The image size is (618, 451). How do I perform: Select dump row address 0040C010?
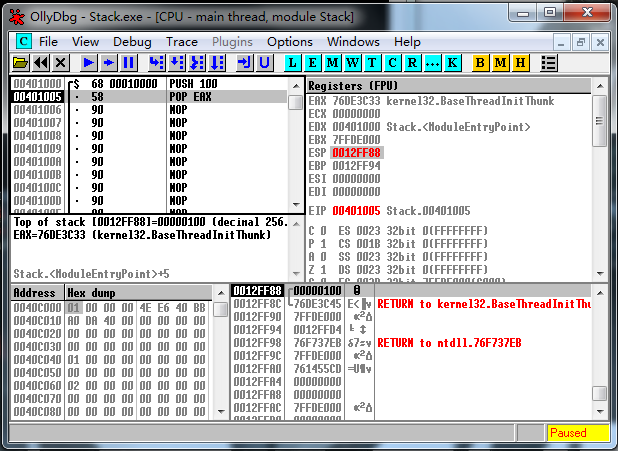point(37,321)
